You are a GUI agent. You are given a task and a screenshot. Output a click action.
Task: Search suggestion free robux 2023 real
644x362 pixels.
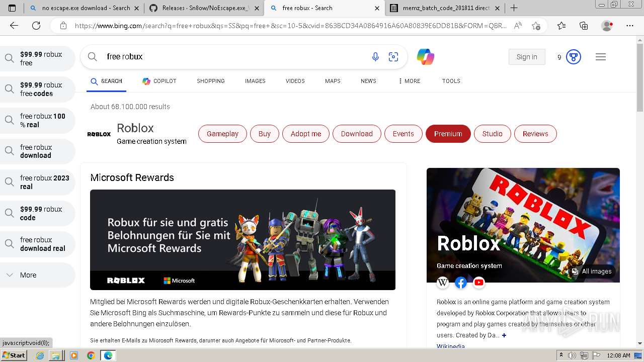pos(37,182)
